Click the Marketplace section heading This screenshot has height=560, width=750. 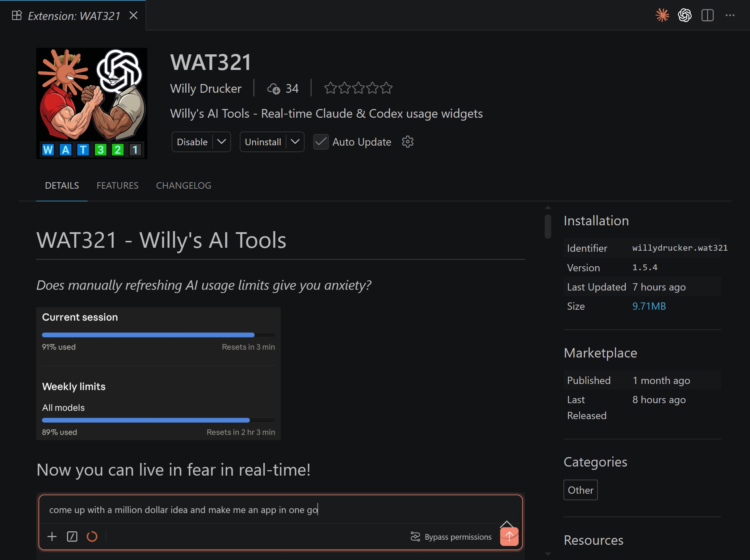(x=600, y=353)
